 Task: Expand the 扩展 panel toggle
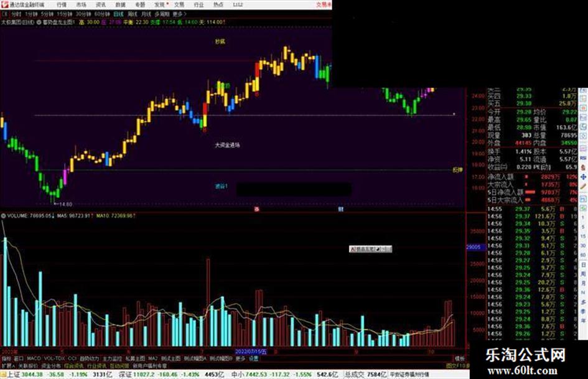click(8, 365)
